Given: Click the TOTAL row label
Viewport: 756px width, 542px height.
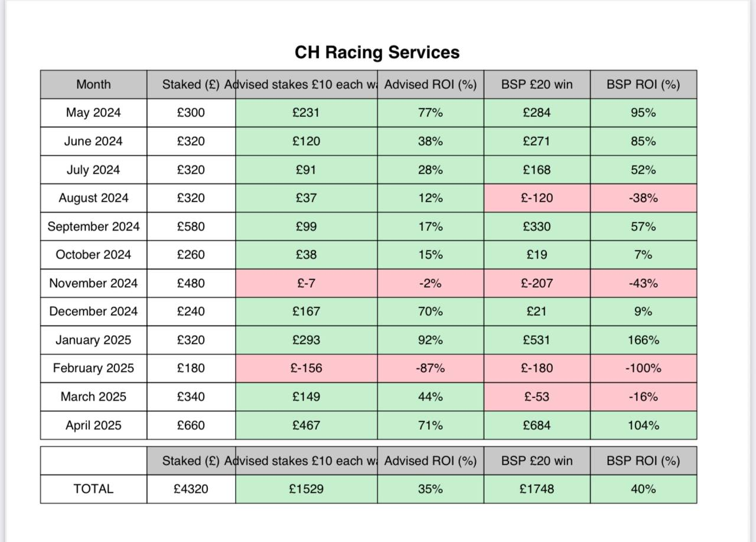Looking at the screenshot, I should point(93,489).
